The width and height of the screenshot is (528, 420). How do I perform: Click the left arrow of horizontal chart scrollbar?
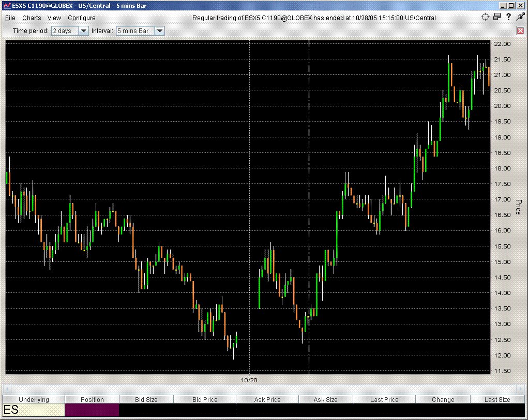coord(7,388)
